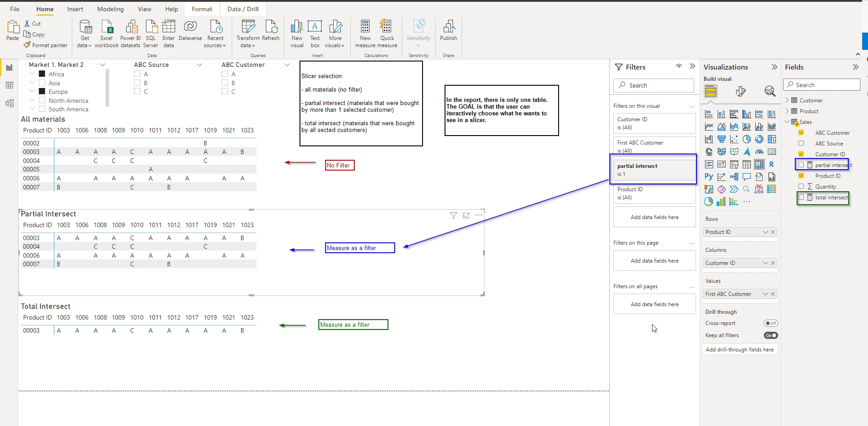Open the Format visual pane tab
Image resolution: width=868 pixels, height=426 pixels.
[x=740, y=92]
